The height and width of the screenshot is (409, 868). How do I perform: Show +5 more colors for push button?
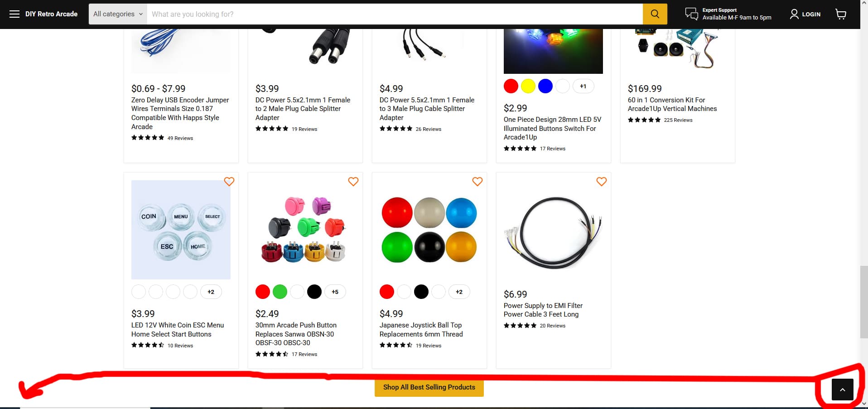click(335, 292)
